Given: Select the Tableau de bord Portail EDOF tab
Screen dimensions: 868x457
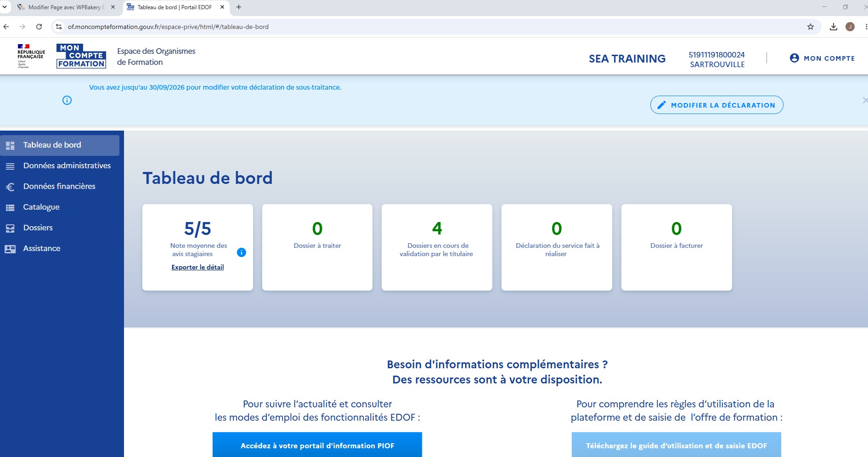Looking at the screenshot, I should (176, 7).
